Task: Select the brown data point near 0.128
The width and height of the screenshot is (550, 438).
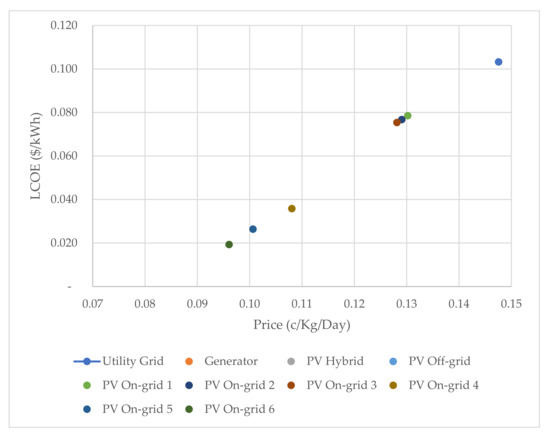Action: coord(397,122)
